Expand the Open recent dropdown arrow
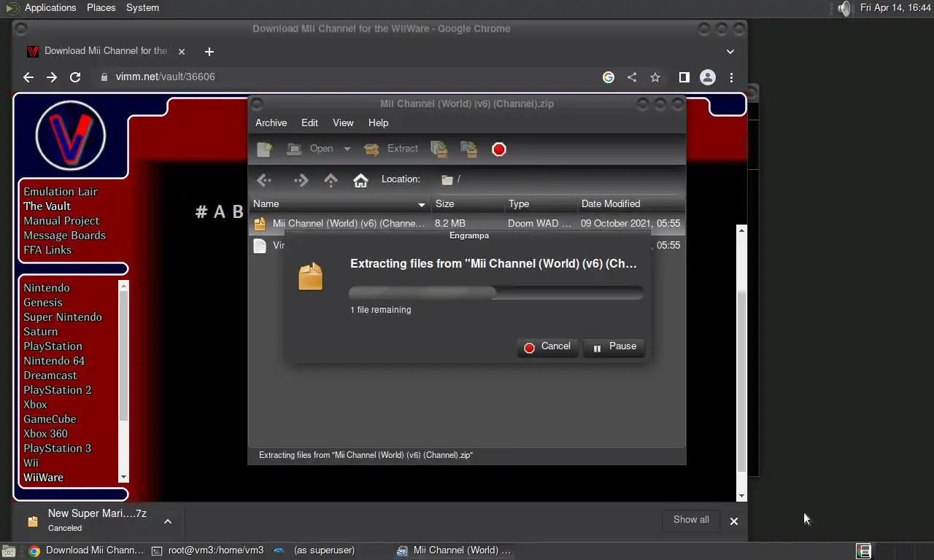 click(x=347, y=149)
